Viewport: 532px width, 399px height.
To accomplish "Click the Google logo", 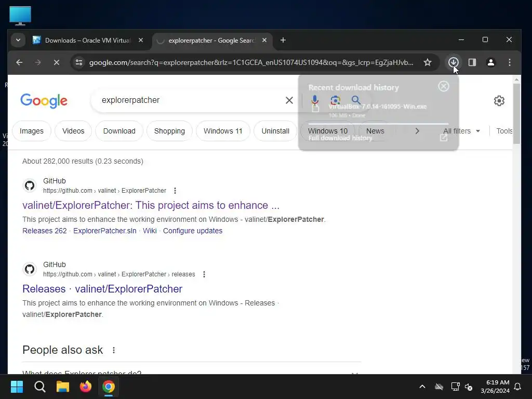I will [44, 101].
